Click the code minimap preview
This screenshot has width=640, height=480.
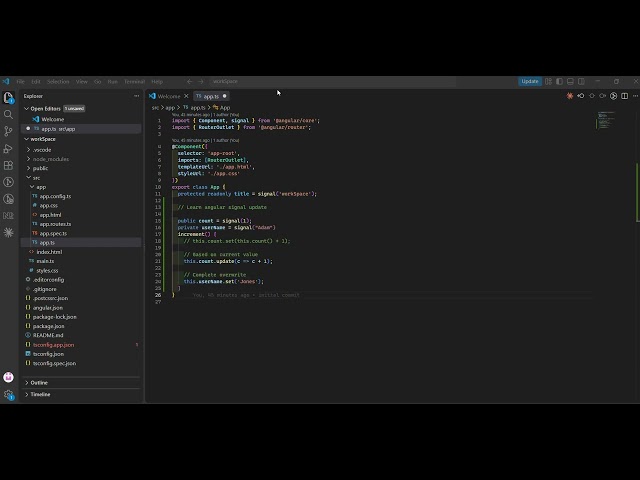click(x=606, y=120)
